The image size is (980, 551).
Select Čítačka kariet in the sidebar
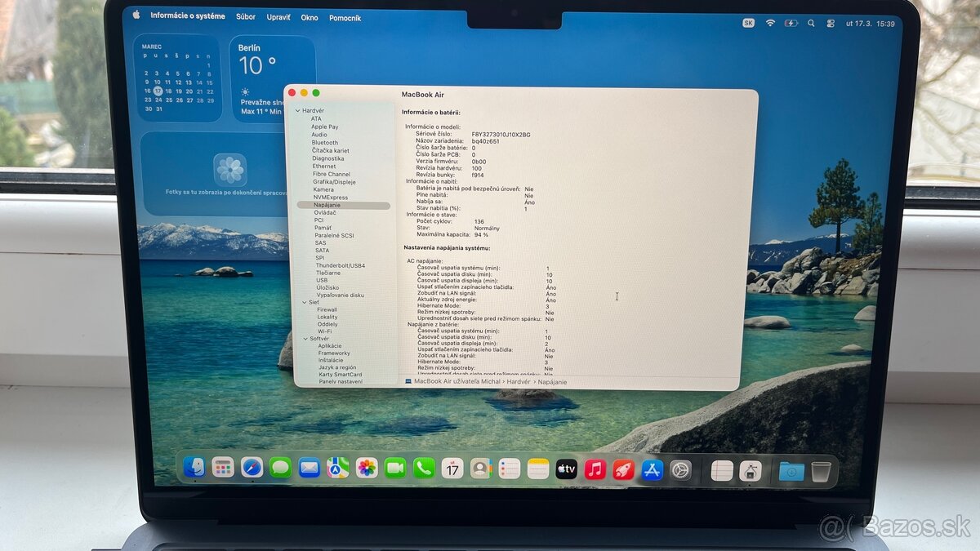tap(331, 150)
